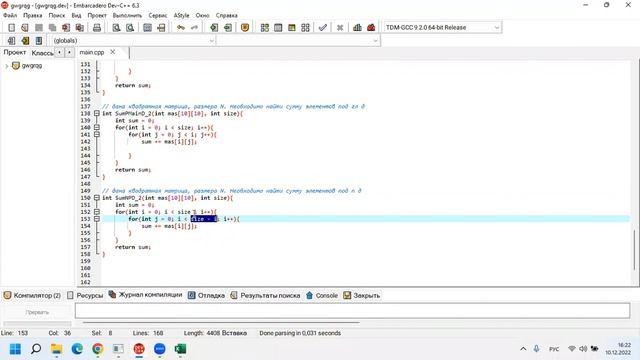Click the bar chart Profile icon

coord(357,28)
